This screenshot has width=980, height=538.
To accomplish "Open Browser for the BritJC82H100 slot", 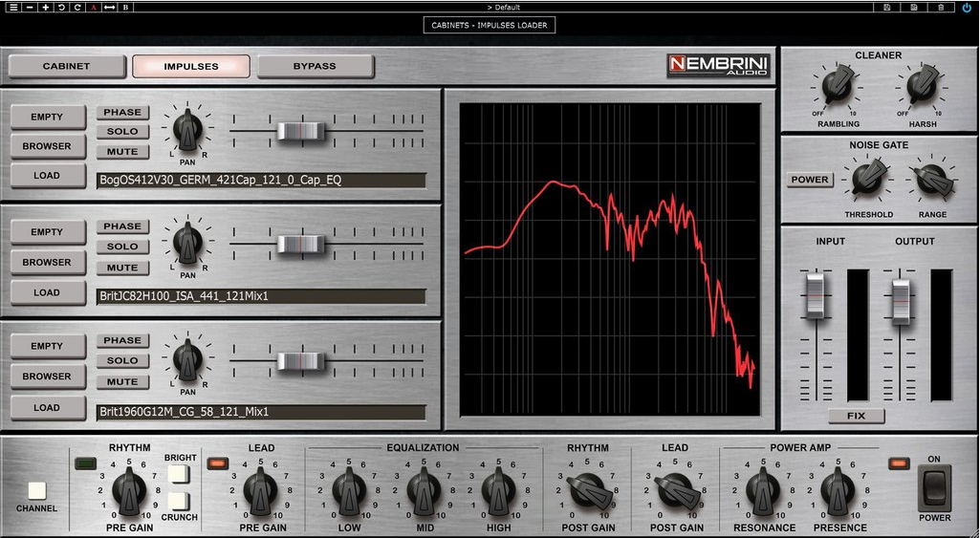I will (48, 263).
